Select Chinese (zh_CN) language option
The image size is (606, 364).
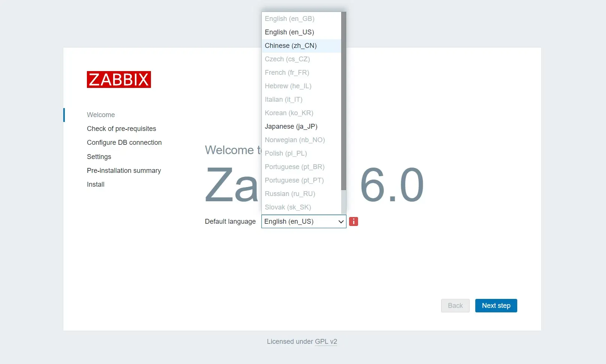pos(302,46)
